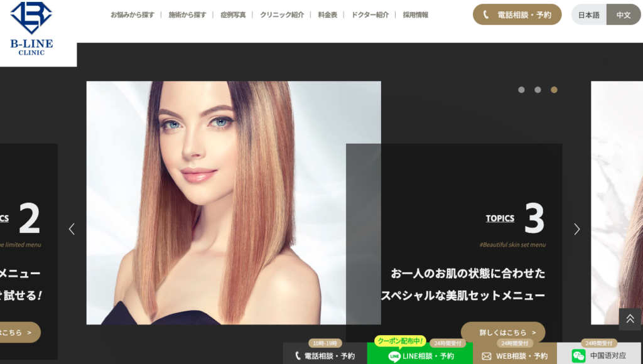Click the B-LINE CLINIC logo
This screenshot has height=364, width=643.
coord(32,29)
